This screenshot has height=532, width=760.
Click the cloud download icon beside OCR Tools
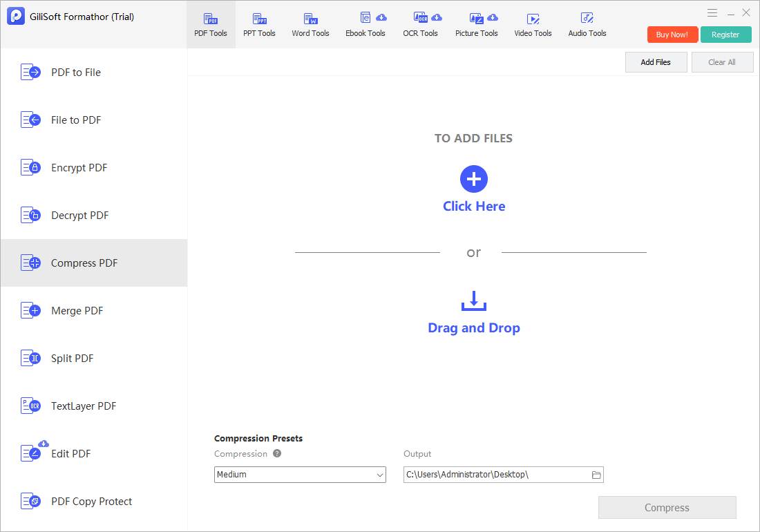click(437, 17)
